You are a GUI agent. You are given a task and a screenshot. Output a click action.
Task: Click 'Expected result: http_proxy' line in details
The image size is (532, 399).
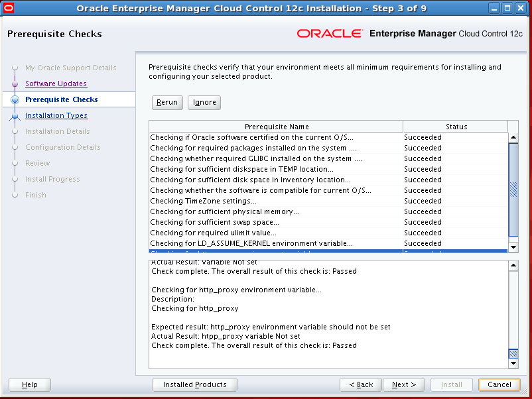271,327
